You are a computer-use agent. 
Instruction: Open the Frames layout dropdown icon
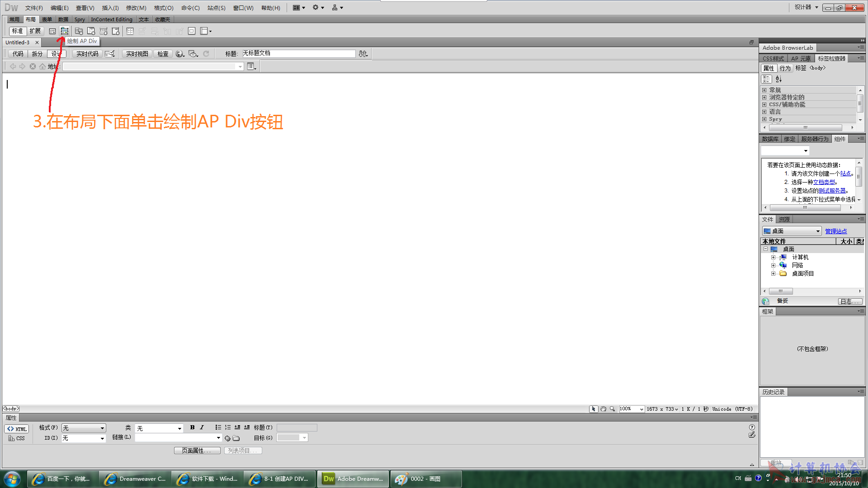click(206, 31)
